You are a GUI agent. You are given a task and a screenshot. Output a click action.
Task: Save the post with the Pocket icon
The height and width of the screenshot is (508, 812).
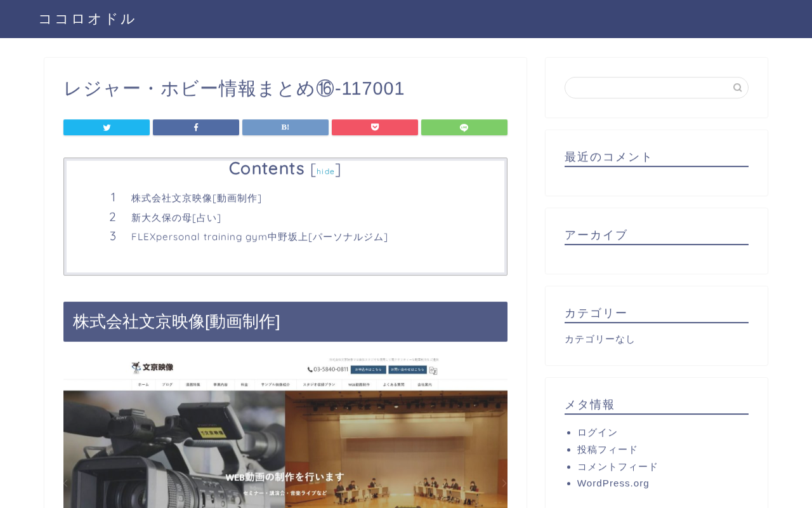tap(375, 127)
